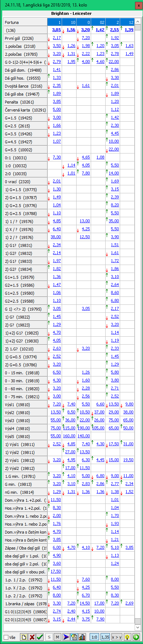The height and width of the screenshot is (644, 143).
Task: Select the column header 02
Action: click(98, 22)
